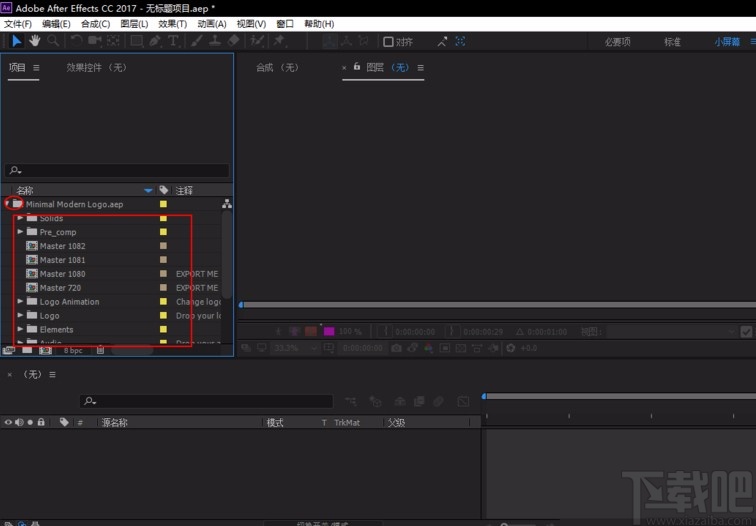Open the 合成(C) menu
756x526 pixels.
point(95,24)
